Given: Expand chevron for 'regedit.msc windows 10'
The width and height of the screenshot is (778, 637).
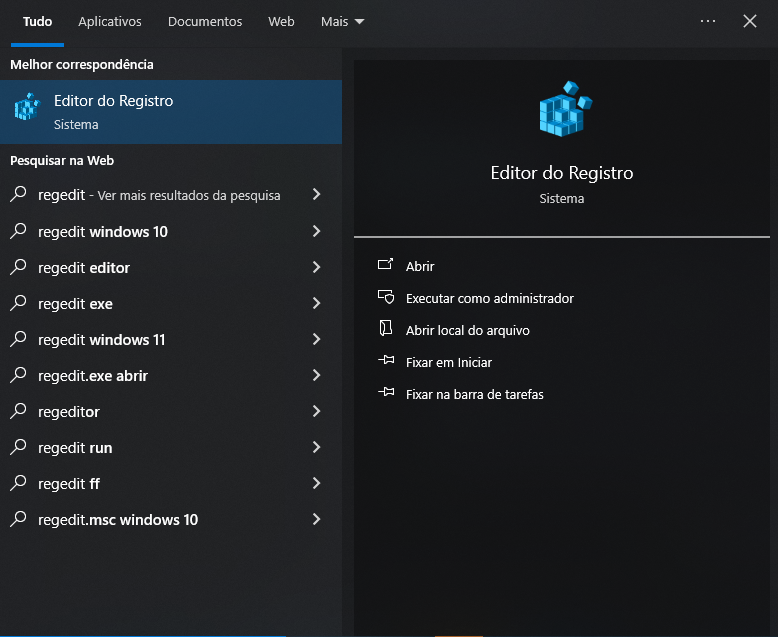Looking at the screenshot, I should point(317,519).
